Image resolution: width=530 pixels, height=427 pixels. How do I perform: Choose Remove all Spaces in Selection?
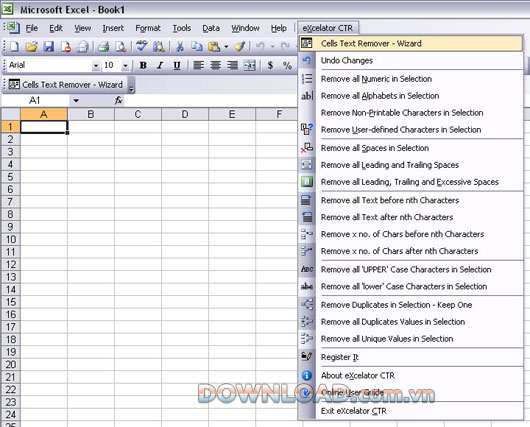(x=411, y=148)
